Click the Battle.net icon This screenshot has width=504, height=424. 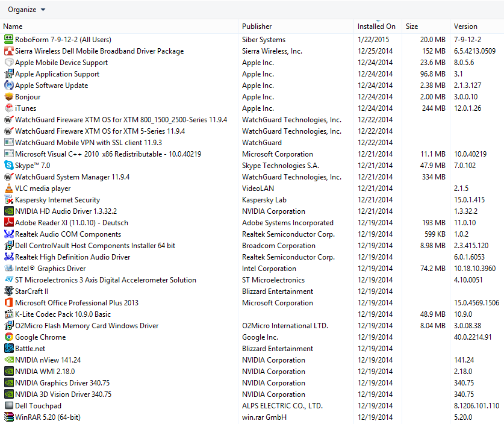(x=8, y=349)
